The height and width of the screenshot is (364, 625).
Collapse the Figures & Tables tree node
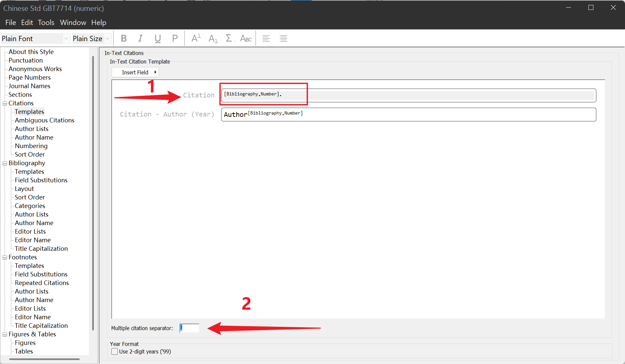(5, 334)
